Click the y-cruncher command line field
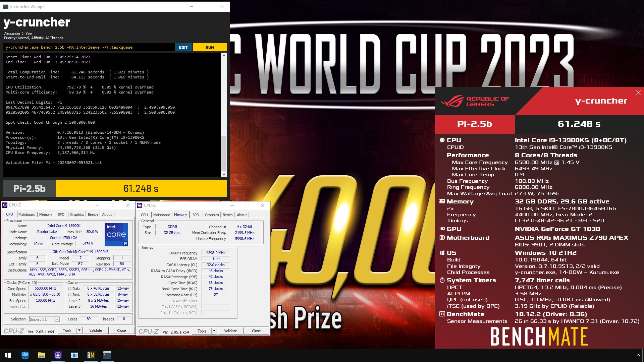This screenshot has width=644, height=362. pyautogui.click(x=89, y=47)
